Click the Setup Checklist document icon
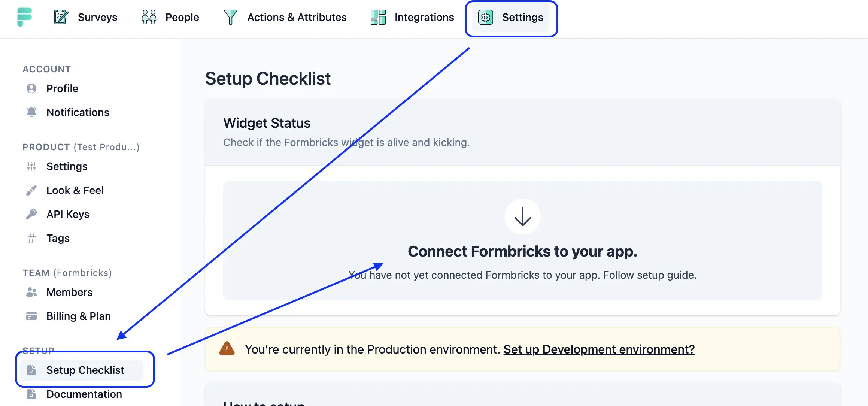Screen dimensions: 868x406 pyautogui.click(x=31, y=370)
